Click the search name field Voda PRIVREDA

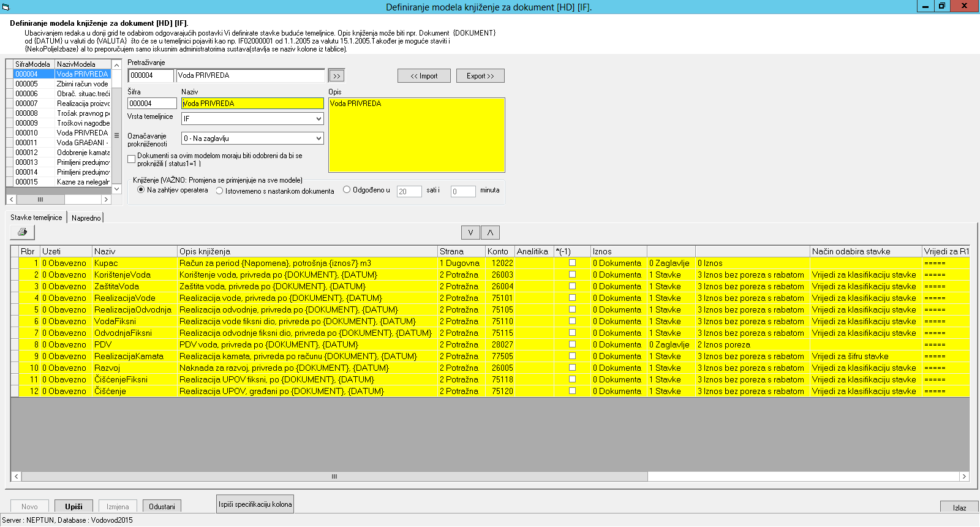tap(251, 75)
